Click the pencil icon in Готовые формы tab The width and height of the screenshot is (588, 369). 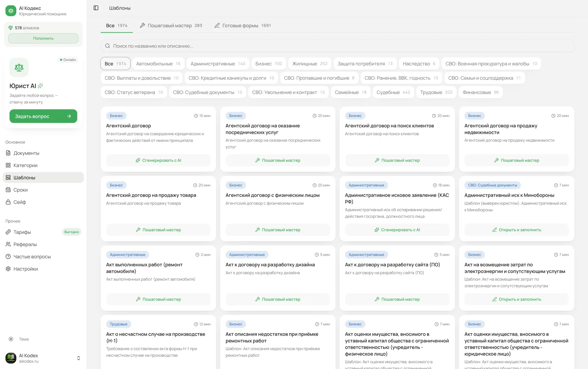[x=217, y=26]
